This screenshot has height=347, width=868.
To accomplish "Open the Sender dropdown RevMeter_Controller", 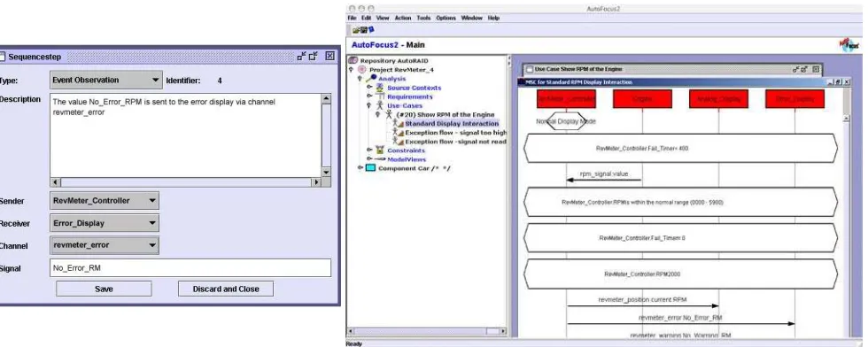I will (105, 201).
